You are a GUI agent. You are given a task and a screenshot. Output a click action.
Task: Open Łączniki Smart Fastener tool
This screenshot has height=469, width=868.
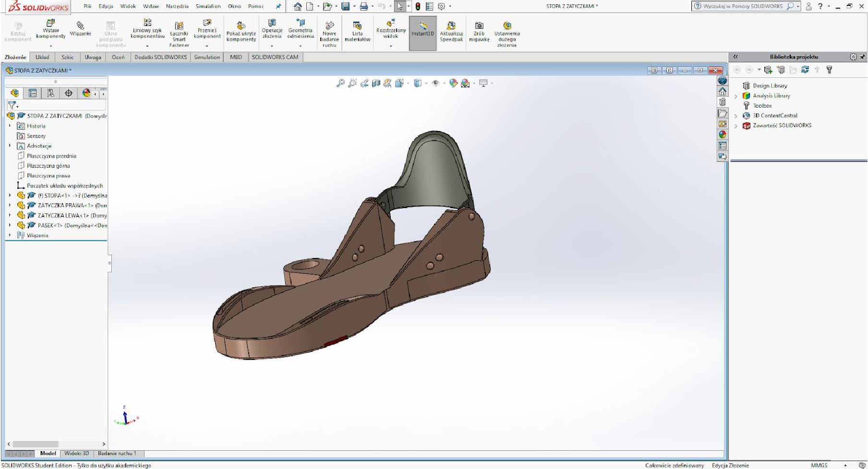[x=179, y=26]
